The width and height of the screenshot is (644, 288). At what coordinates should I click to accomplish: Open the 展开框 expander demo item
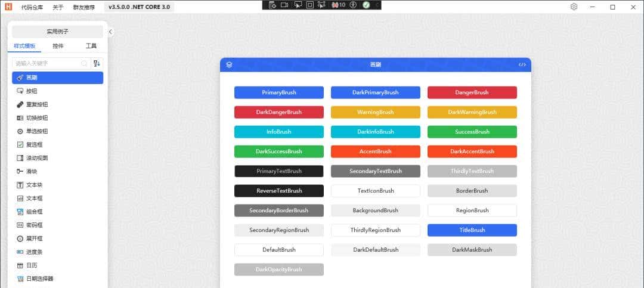pyautogui.click(x=34, y=239)
